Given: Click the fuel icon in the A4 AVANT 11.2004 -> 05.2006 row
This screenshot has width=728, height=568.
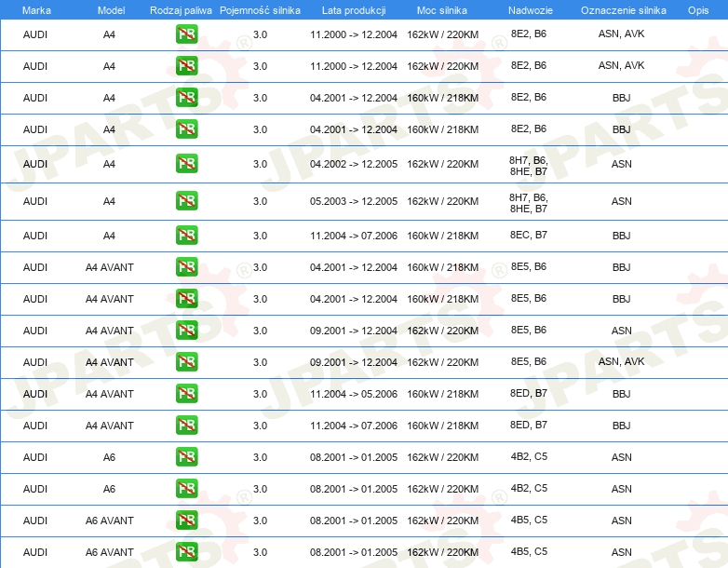Looking at the screenshot, I should click(x=186, y=393).
